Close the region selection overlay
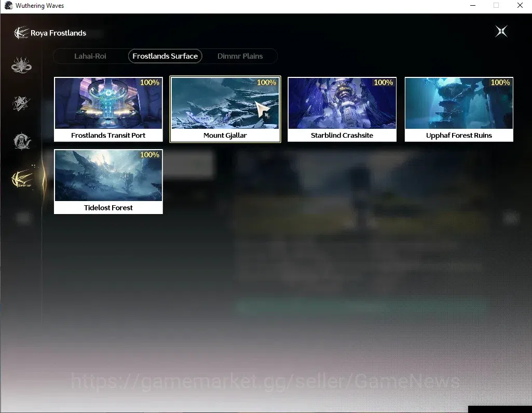The image size is (532, 413). coord(501,31)
